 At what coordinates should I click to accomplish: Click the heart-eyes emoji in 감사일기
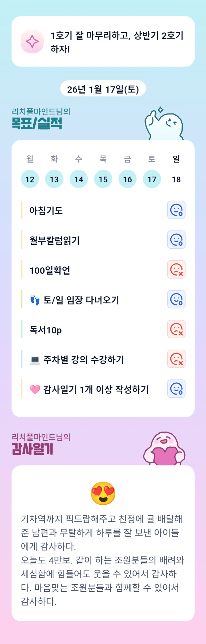coord(103,493)
